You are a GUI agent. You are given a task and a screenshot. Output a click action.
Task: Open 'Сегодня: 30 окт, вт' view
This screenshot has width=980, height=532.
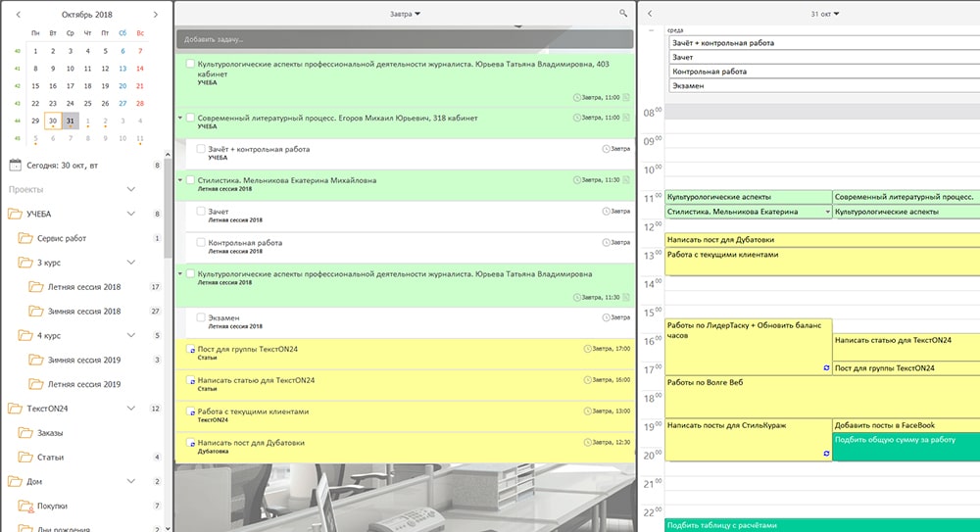point(63,166)
